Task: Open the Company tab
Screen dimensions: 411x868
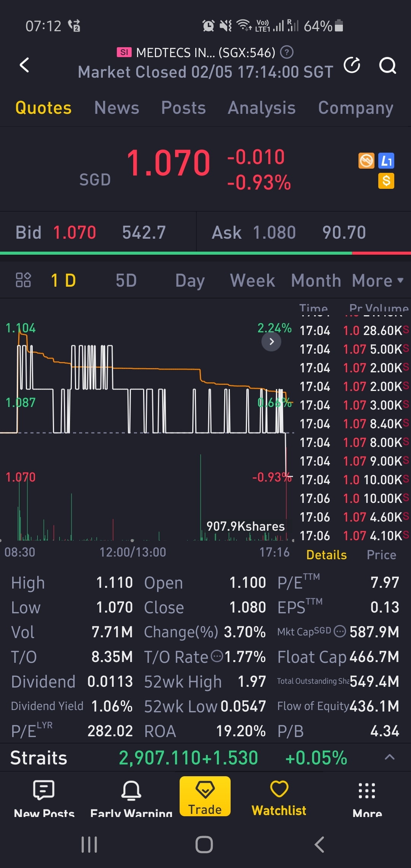Action: pyautogui.click(x=356, y=108)
